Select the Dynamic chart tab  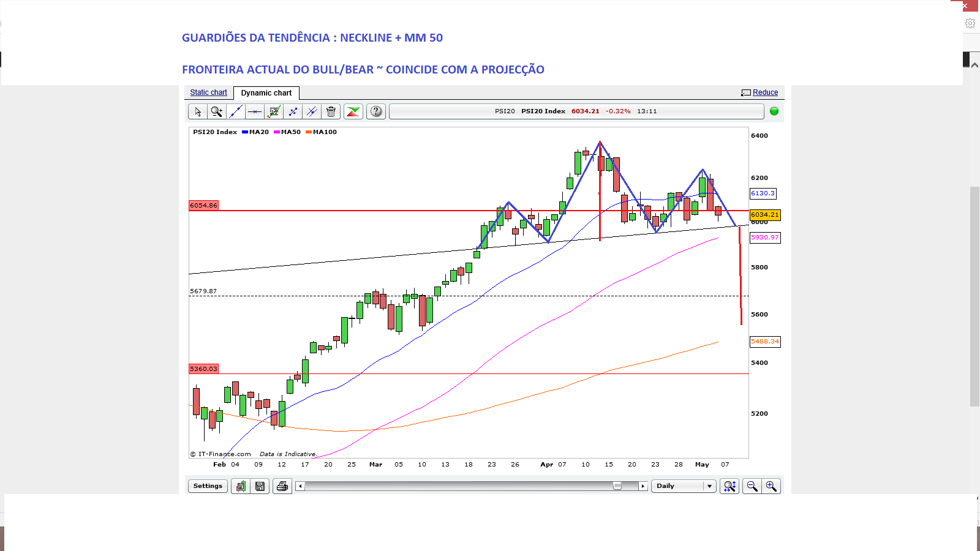point(266,93)
